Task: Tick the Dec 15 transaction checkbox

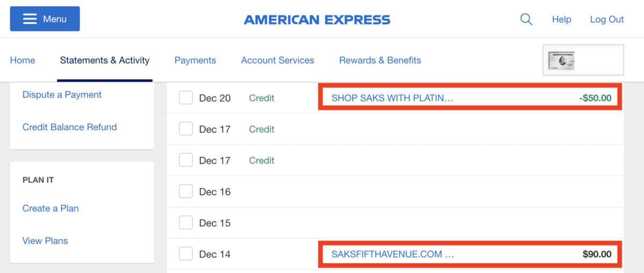Action: click(186, 222)
